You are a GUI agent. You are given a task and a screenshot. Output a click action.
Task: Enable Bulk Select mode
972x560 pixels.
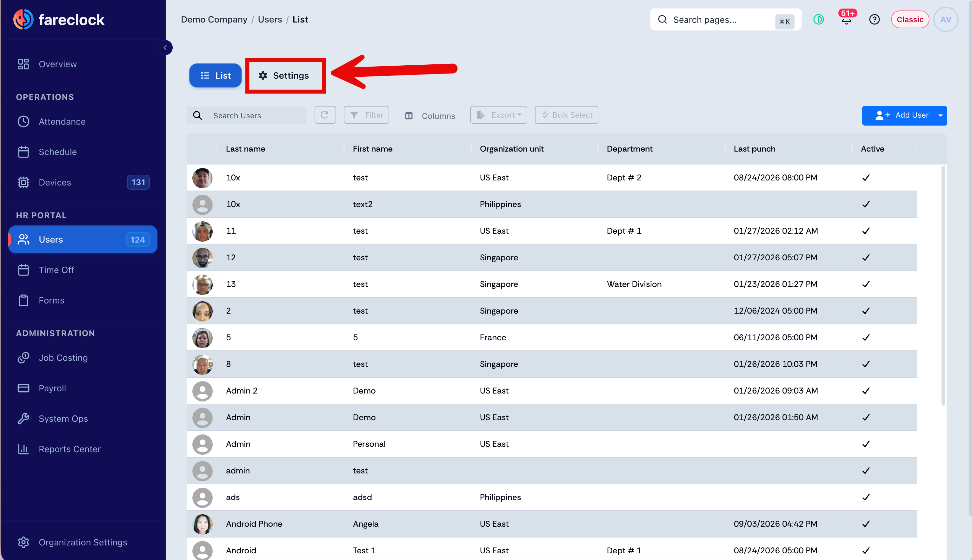566,115
